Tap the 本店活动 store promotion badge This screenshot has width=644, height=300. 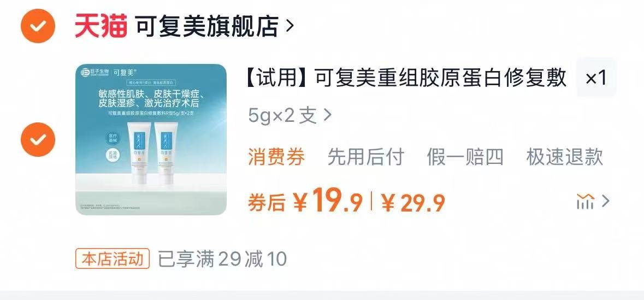(113, 259)
